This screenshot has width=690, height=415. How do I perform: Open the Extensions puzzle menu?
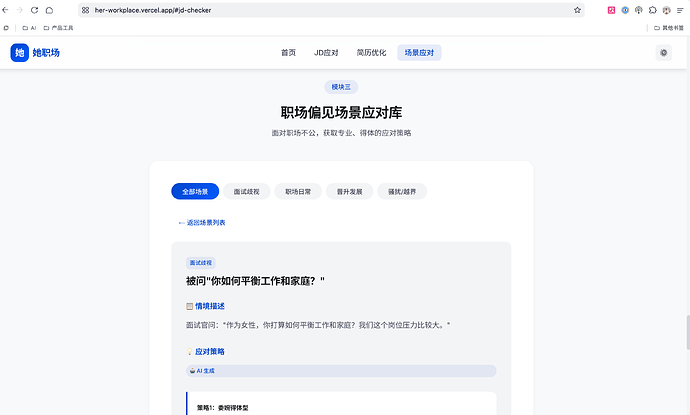coord(653,10)
